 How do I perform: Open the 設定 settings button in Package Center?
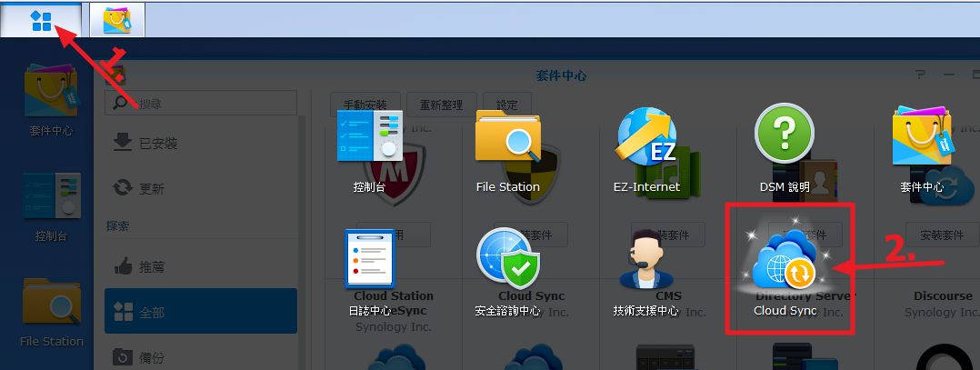tap(507, 104)
